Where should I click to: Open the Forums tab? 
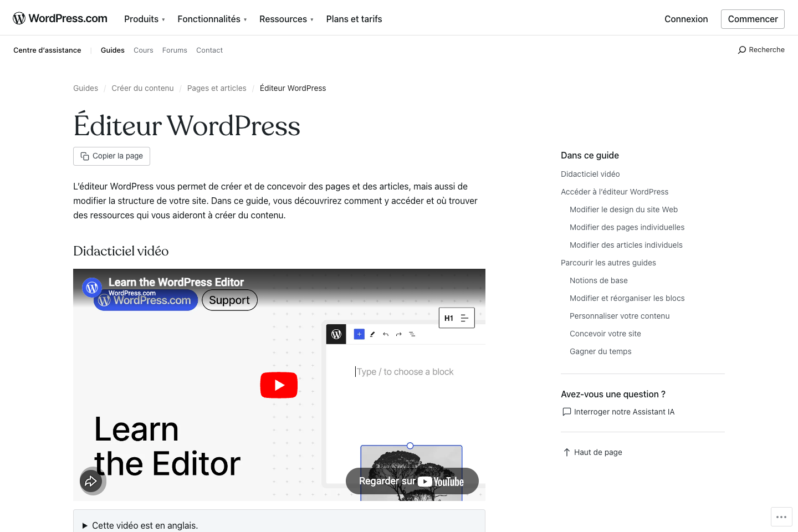coord(175,50)
